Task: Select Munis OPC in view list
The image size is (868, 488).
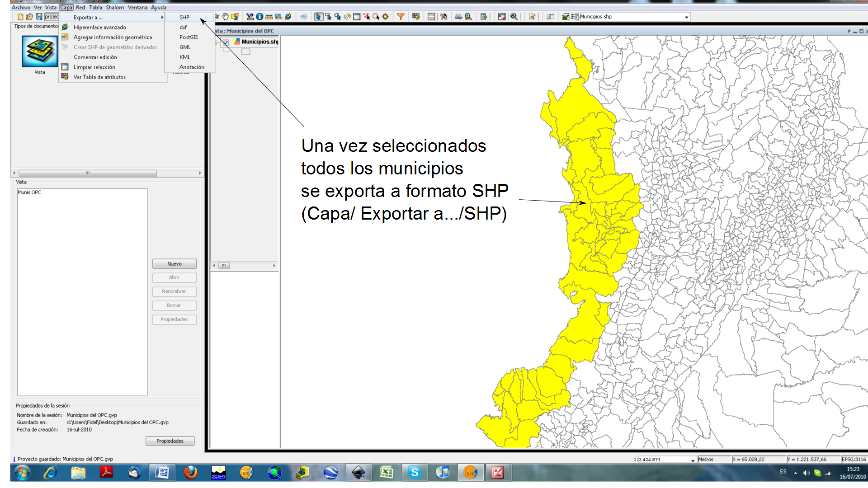Action: coord(29,192)
